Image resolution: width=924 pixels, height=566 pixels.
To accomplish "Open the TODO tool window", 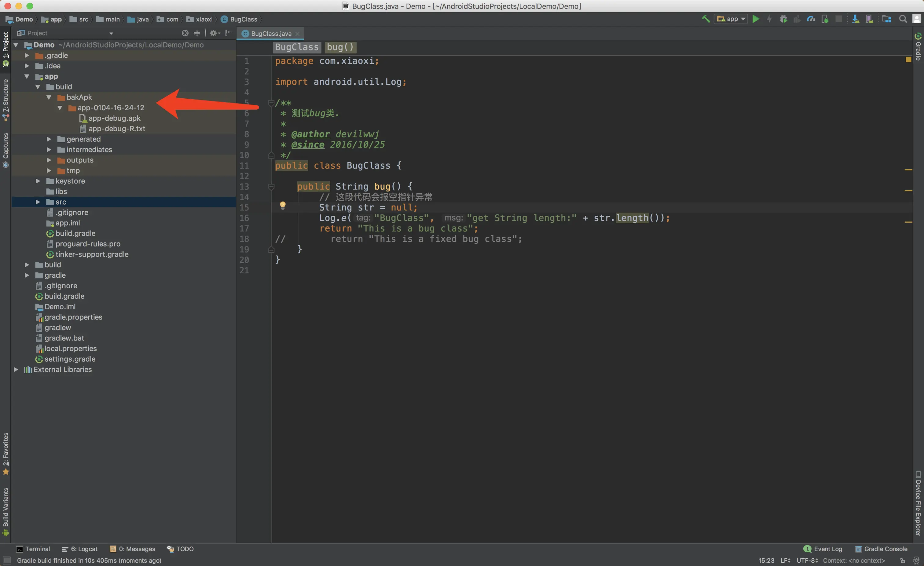I will 180,549.
